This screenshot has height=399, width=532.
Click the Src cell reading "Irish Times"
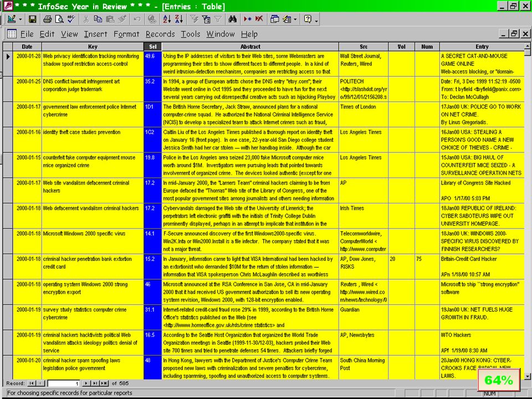tap(364, 216)
